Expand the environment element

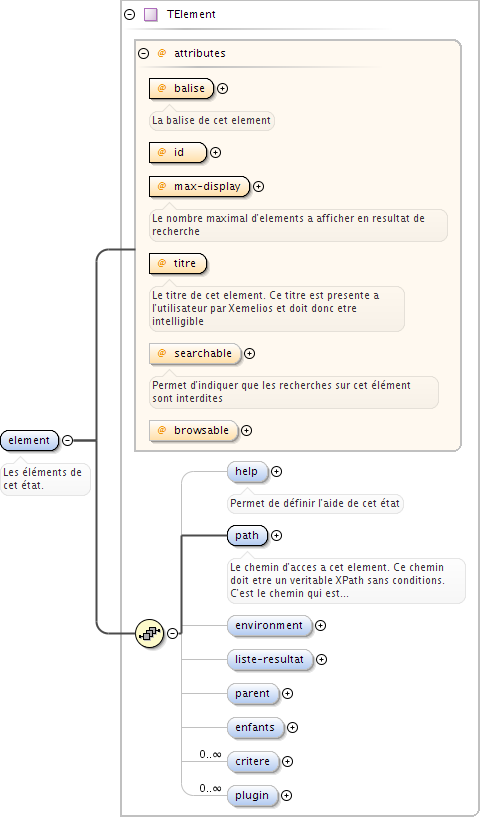pyautogui.click(x=321, y=625)
